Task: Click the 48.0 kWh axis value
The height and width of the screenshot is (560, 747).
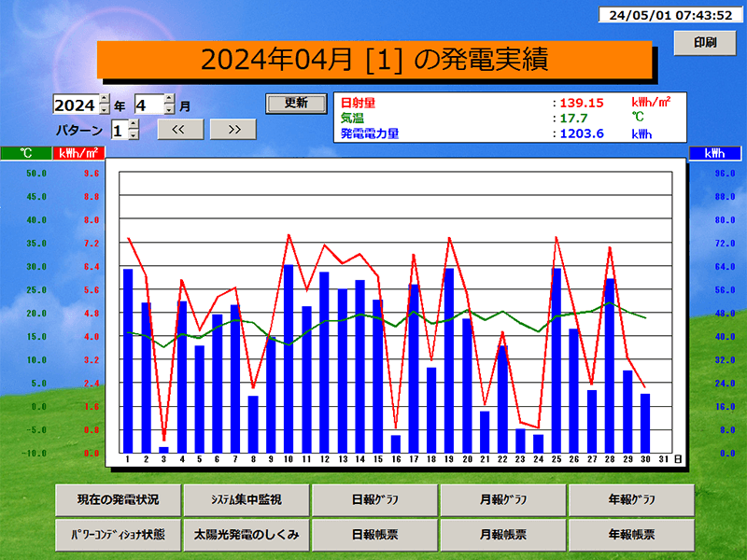Action: point(725,314)
